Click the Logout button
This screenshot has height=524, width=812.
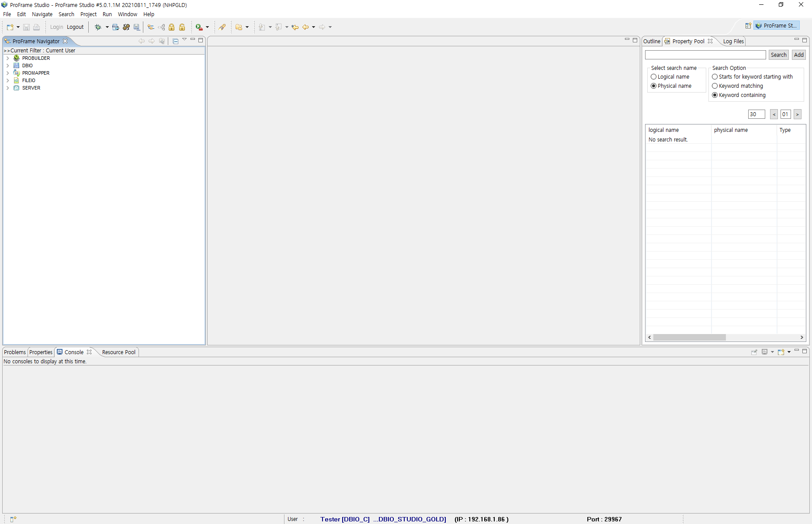pos(75,27)
